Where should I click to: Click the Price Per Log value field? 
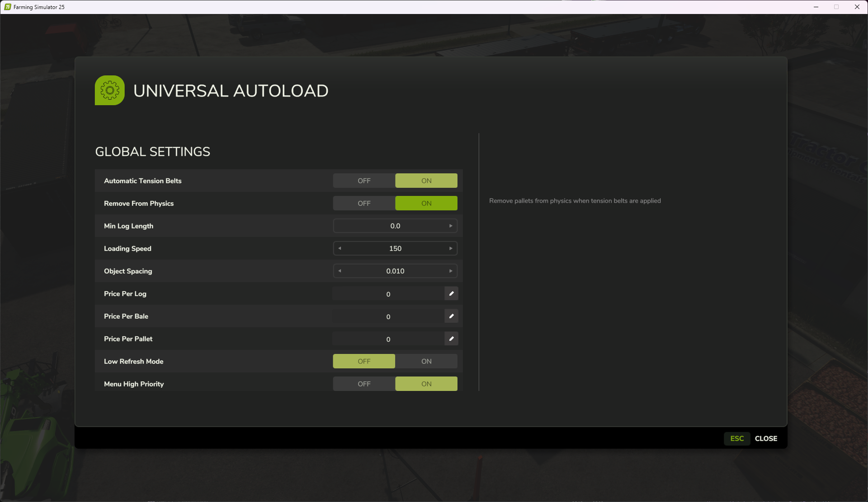coord(388,294)
